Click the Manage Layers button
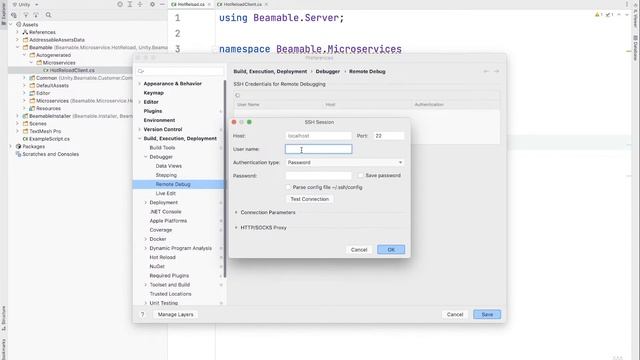Viewport: 640px width, 360px height. [x=176, y=315]
